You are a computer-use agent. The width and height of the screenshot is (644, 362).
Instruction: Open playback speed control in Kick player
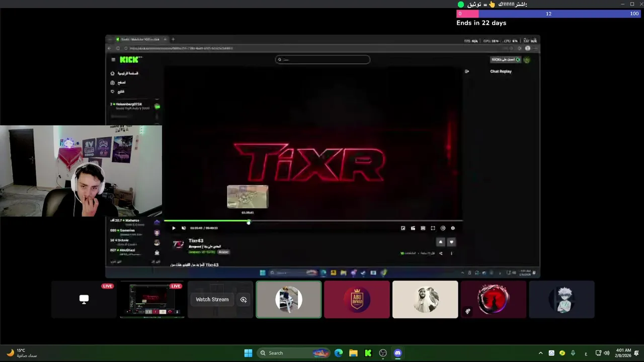(443, 228)
